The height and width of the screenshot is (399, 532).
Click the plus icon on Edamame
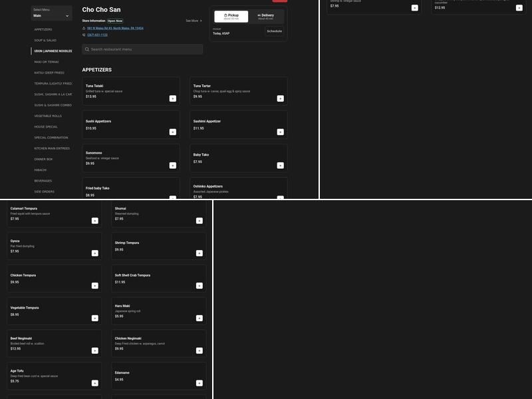[199, 383]
